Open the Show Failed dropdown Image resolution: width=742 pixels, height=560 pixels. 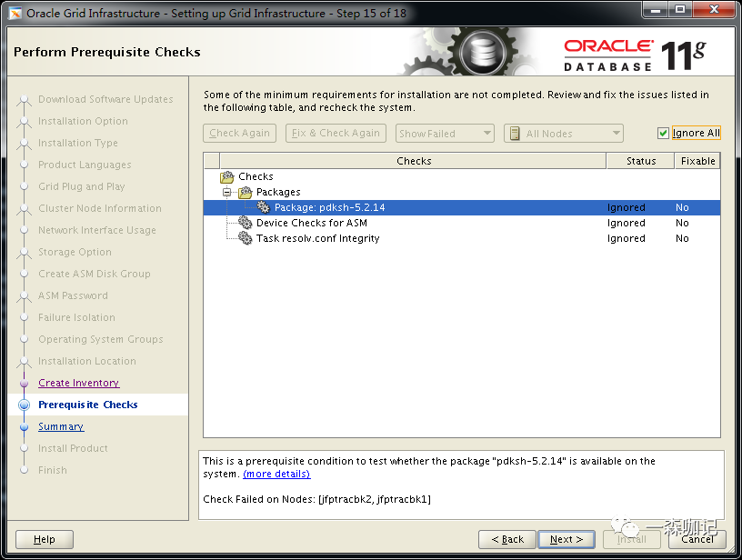click(445, 134)
